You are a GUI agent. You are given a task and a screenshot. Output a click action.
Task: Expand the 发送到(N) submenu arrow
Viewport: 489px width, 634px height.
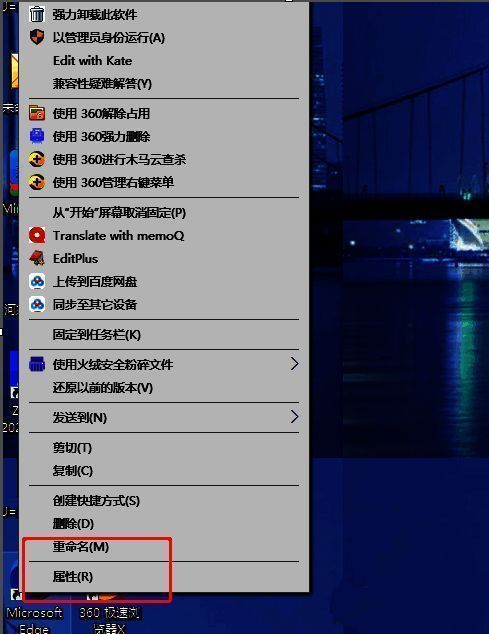pyautogui.click(x=294, y=416)
